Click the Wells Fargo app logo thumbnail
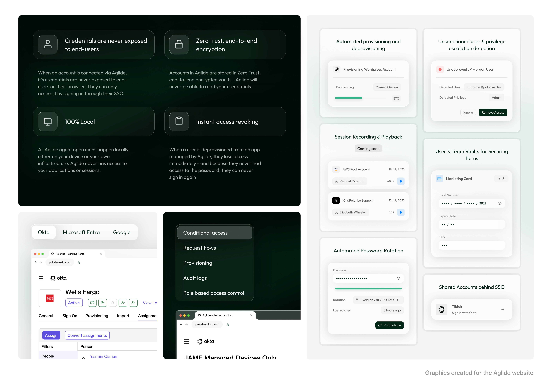Viewport: 552px width, 392px height. click(50, 298)
